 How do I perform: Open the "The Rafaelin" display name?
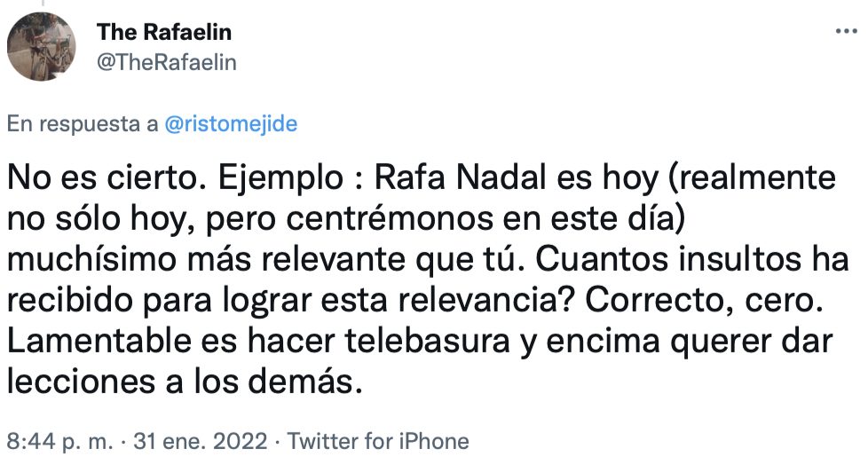[x=164, y=33]
